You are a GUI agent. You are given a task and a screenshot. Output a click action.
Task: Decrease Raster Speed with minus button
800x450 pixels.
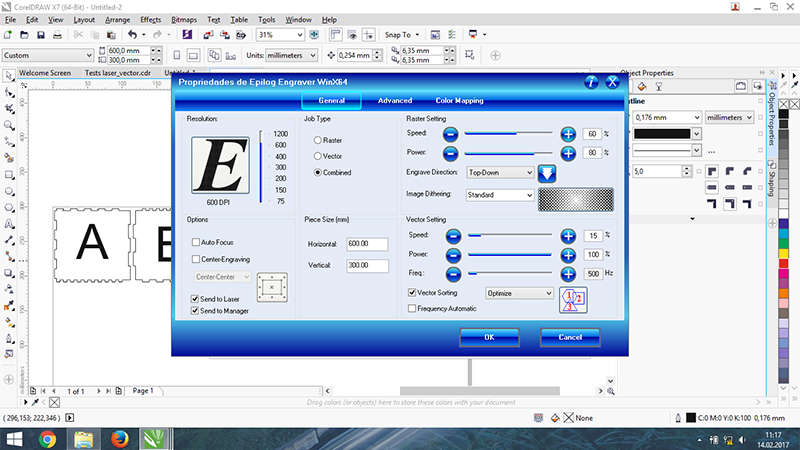pos(450,134)
